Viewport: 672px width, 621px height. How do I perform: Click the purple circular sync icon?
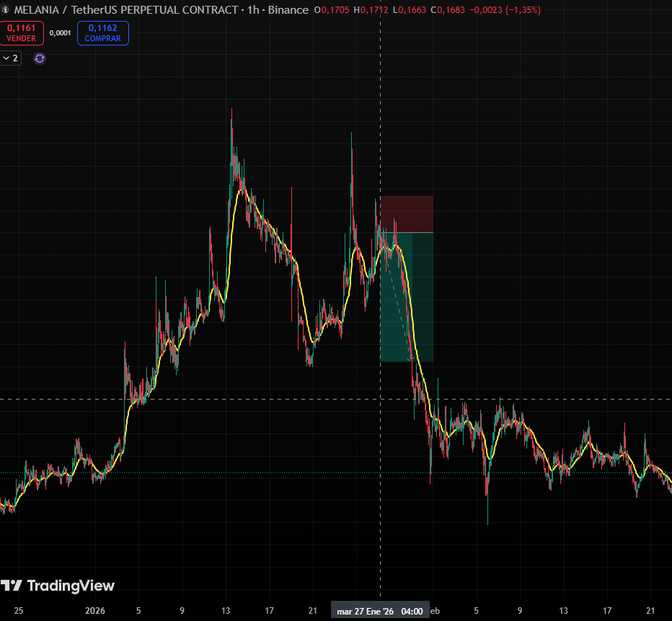click(40, 58)
